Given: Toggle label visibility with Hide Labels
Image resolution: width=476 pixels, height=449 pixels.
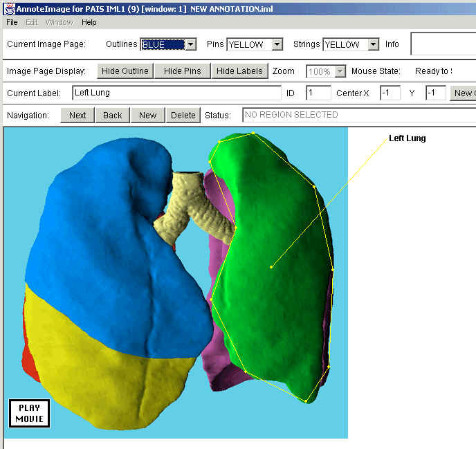Looking at the screenshot, I should 239,71.
